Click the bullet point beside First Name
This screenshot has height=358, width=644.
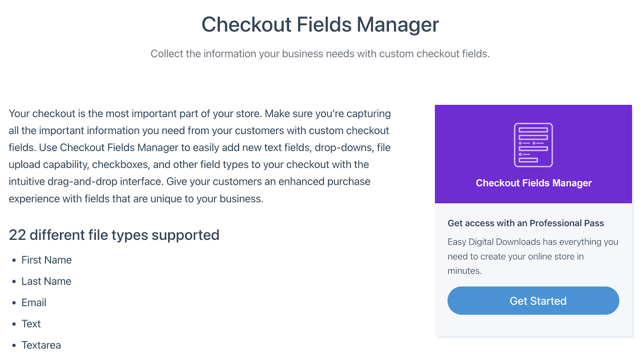(x=14, y=261)
